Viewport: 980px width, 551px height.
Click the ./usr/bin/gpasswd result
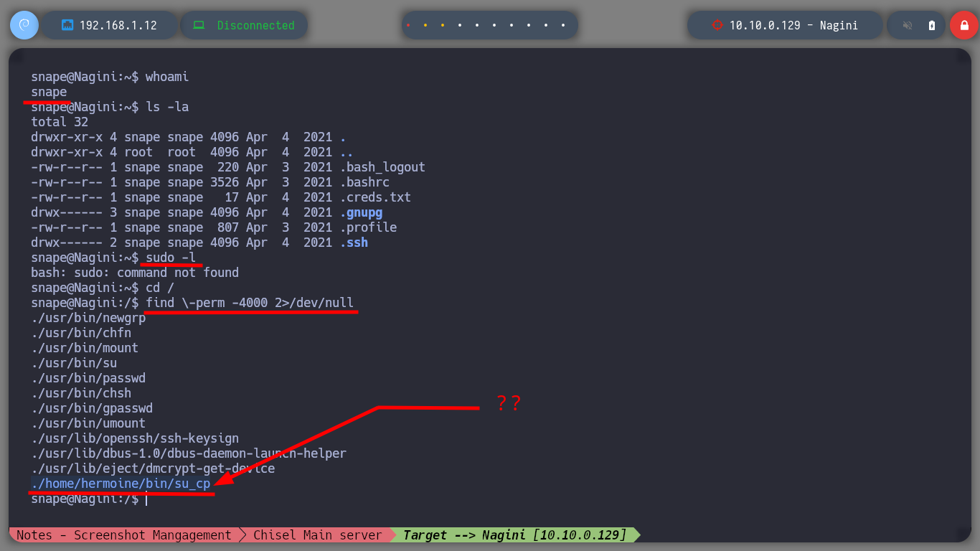92,408
